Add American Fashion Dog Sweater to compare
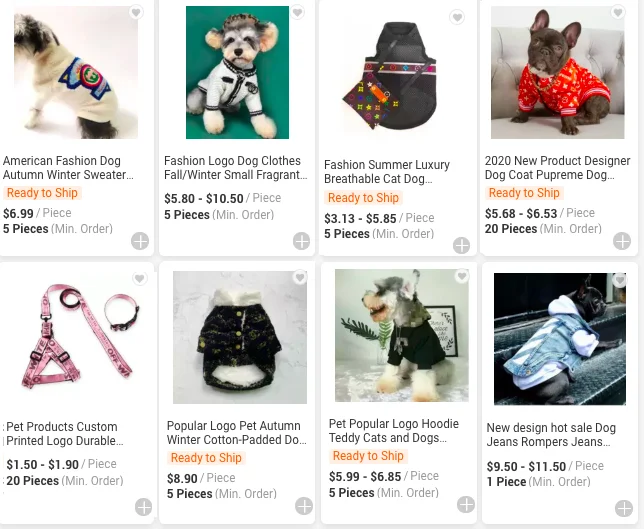 (140, 241)
